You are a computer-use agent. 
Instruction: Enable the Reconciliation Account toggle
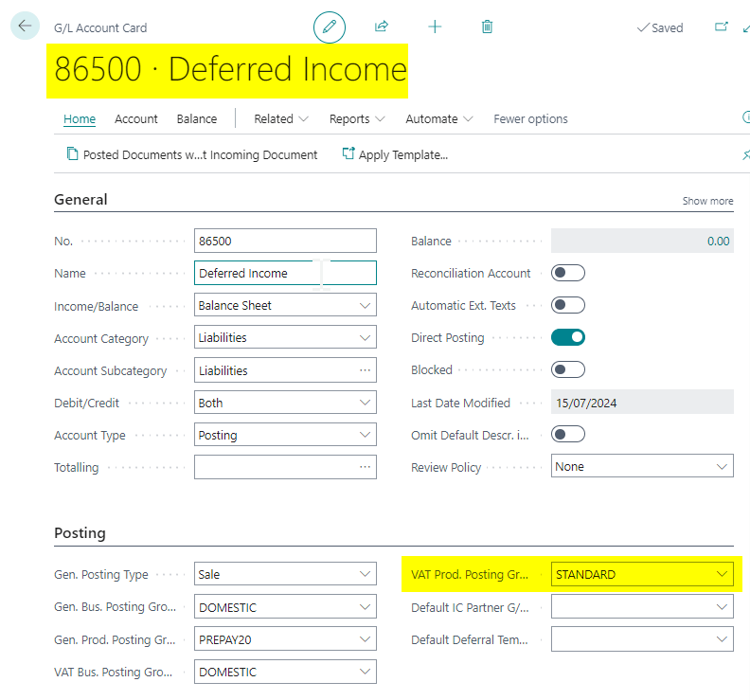(568, 273)
